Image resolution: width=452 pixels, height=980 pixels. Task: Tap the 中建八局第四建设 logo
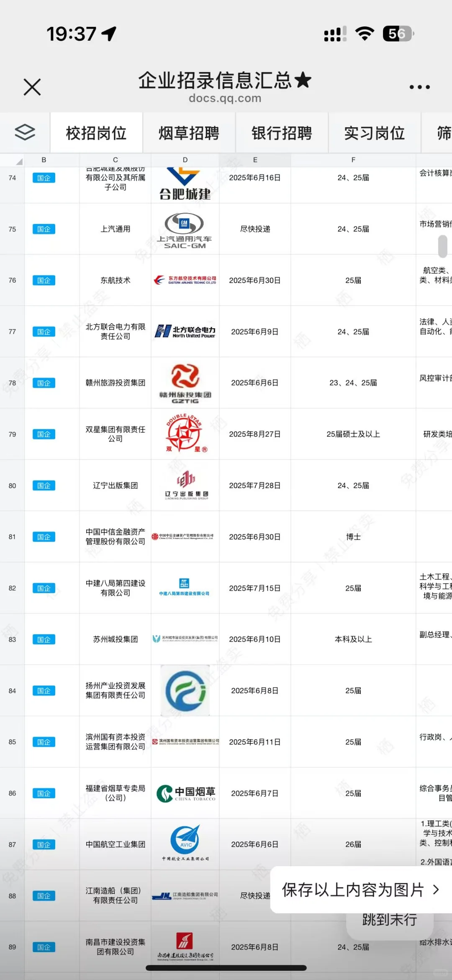click(184, 587)
